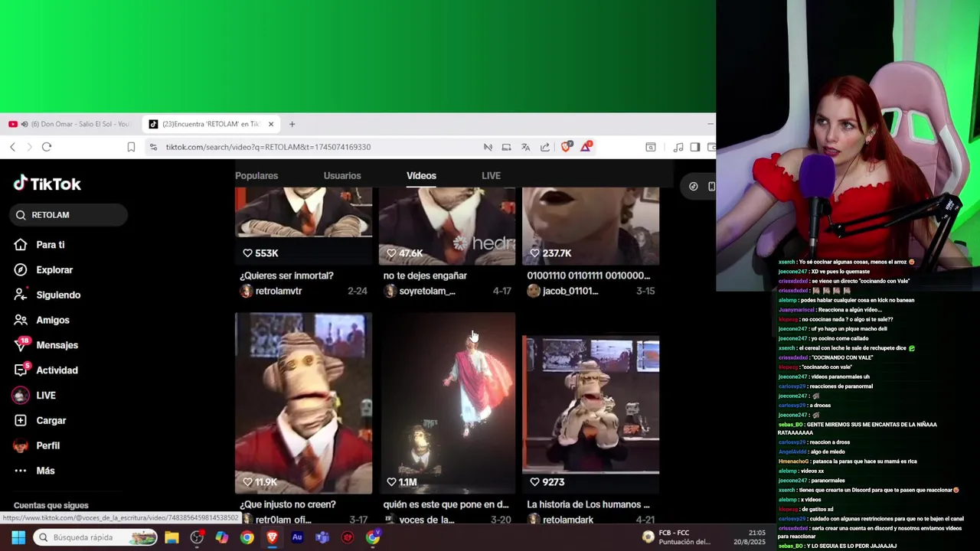This screenshot has height=551, width=980.
Task: Open retrolamvtr user profile
Action: [x=279, y=291]
